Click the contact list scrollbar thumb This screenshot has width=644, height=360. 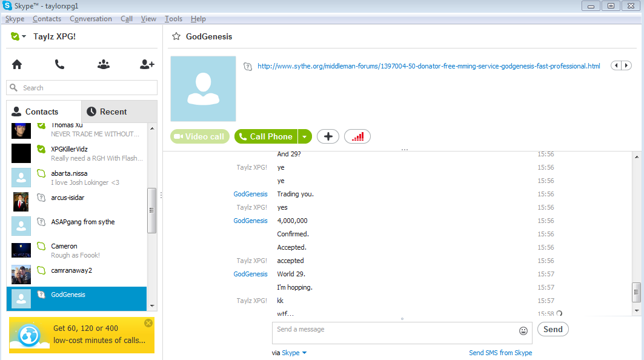[x=151, y=210]
